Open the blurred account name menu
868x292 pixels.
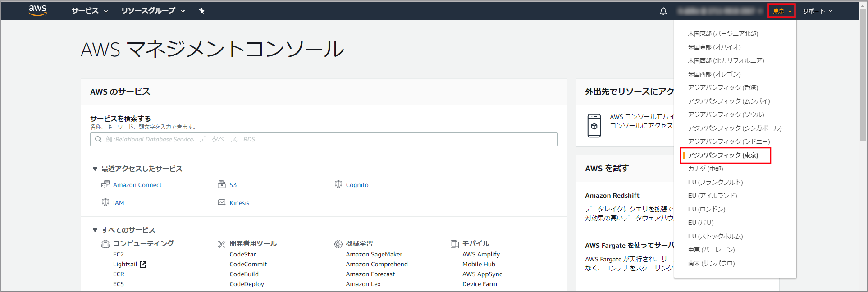[x=720, y=11]
